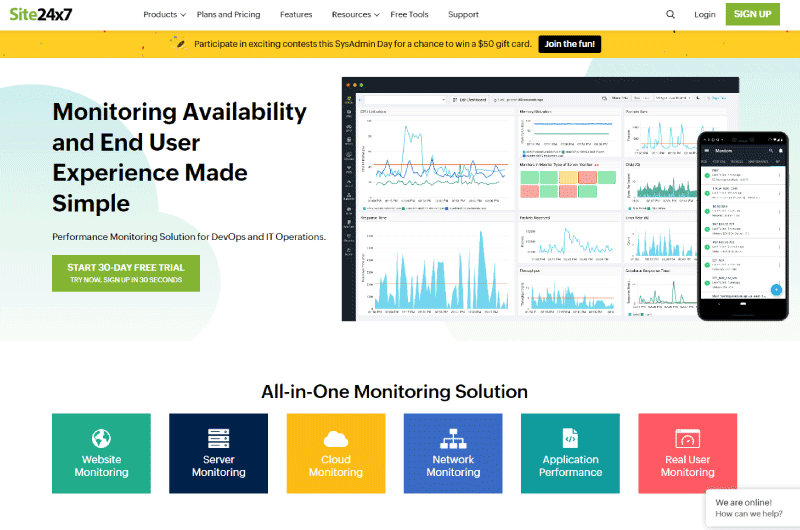
Task: Open the Network Monitoring card
Action: 453,453
